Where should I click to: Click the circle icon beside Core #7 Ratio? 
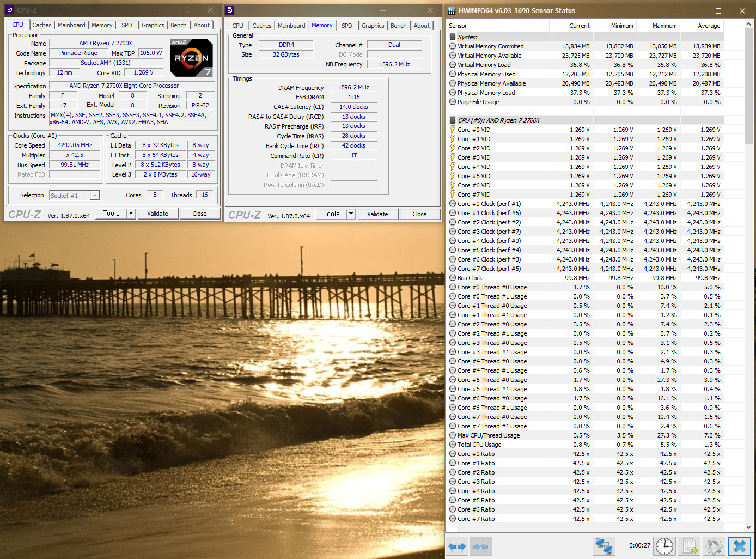click(453, 519)
